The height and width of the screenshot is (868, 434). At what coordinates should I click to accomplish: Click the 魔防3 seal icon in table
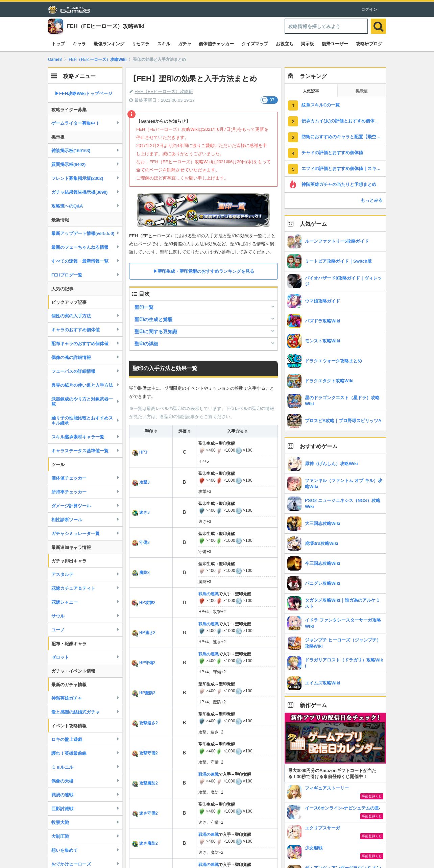(135, 573)
